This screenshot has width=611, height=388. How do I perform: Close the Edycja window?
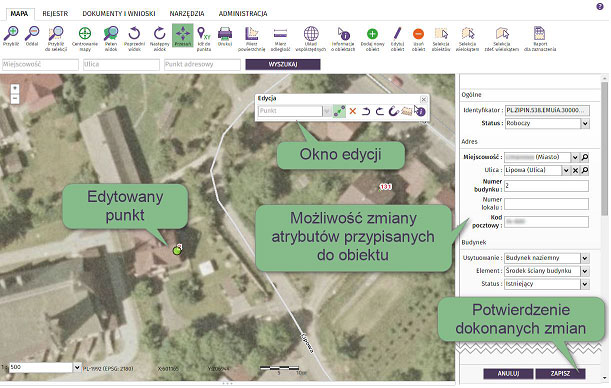(424, 99)
